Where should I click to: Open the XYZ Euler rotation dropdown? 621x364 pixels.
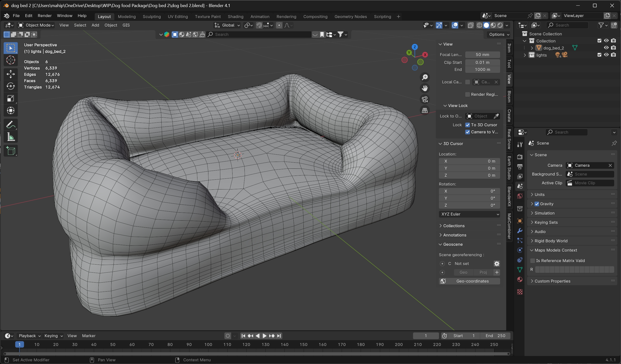pos(469,214)
